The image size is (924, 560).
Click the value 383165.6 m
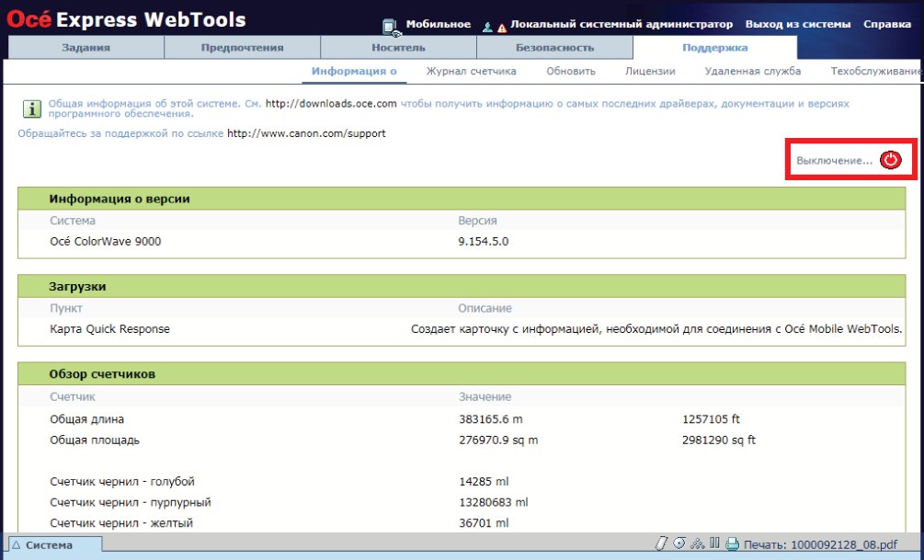pos(491,419)
